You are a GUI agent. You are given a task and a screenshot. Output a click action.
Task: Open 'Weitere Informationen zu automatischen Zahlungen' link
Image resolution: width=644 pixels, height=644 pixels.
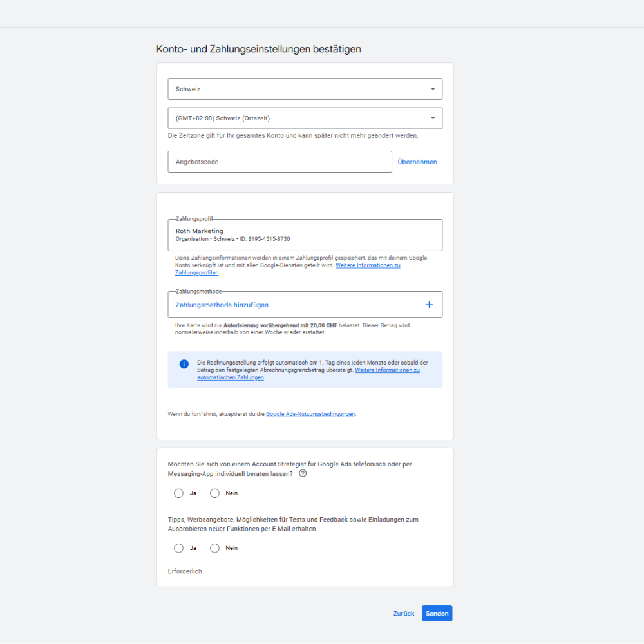(387, 370)
